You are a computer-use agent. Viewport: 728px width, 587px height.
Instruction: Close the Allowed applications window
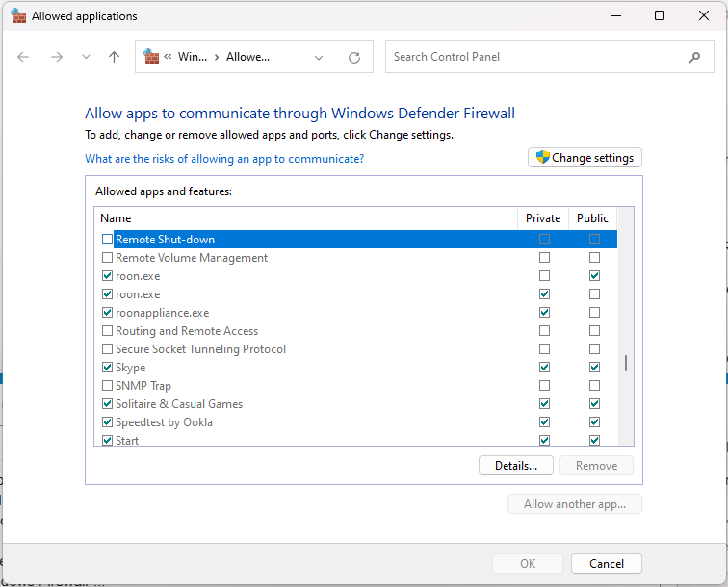tap(703, 15)
